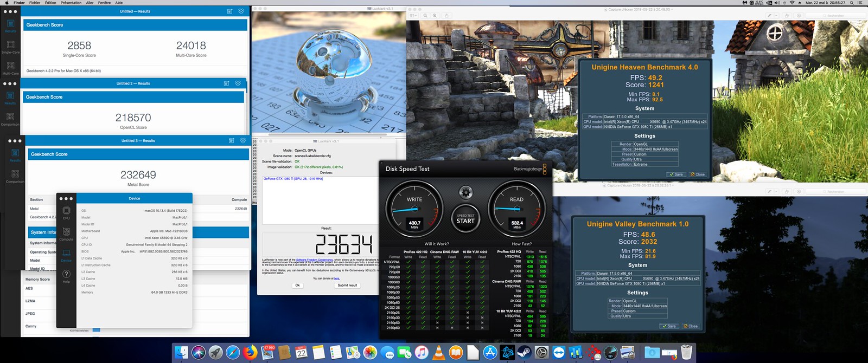The width and height of the screenshot is (868, 363).
Task: Click the Markup pen icon in top Preview toolbar
Action: coord(770,16)
